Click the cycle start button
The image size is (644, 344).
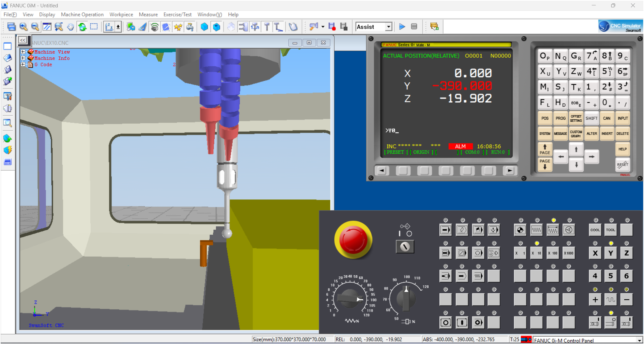(x=462, y=323)
